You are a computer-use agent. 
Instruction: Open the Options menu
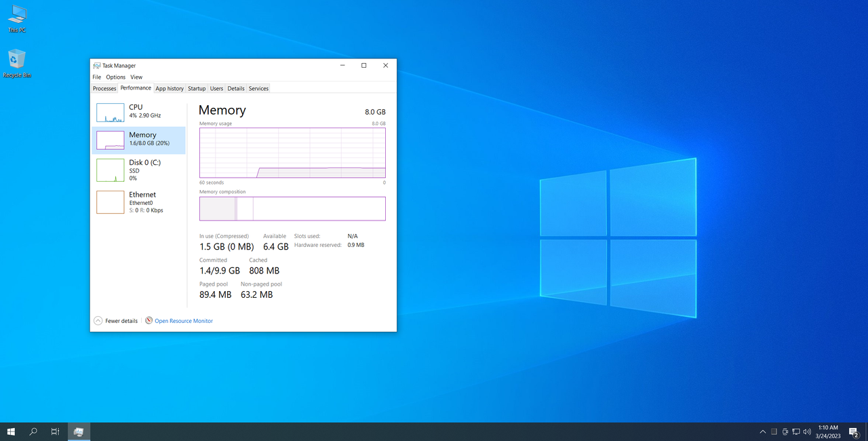tap(116, 77)
